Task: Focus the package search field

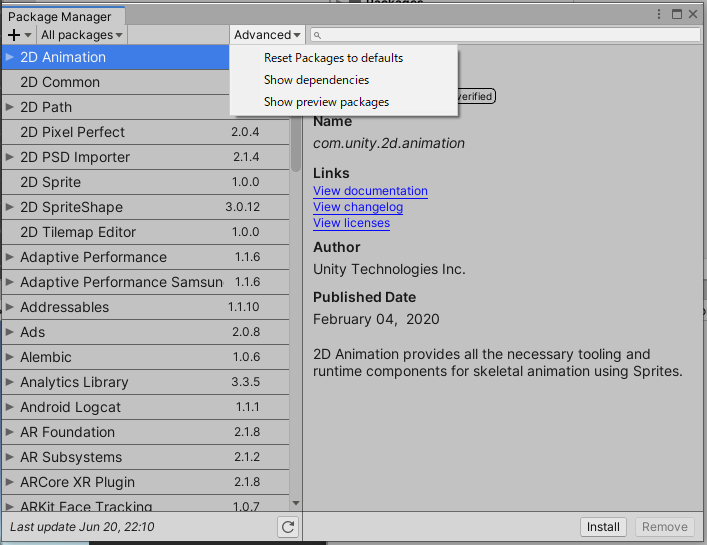Action: pyautogui.click(x=505, y=35)
